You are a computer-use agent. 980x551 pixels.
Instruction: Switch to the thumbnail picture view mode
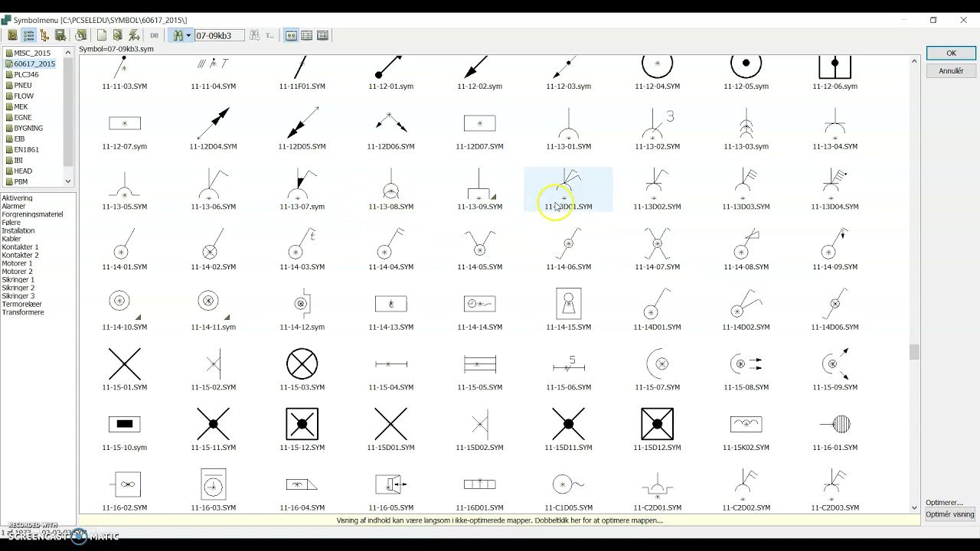pyautogui.click(x=291, y=35)
